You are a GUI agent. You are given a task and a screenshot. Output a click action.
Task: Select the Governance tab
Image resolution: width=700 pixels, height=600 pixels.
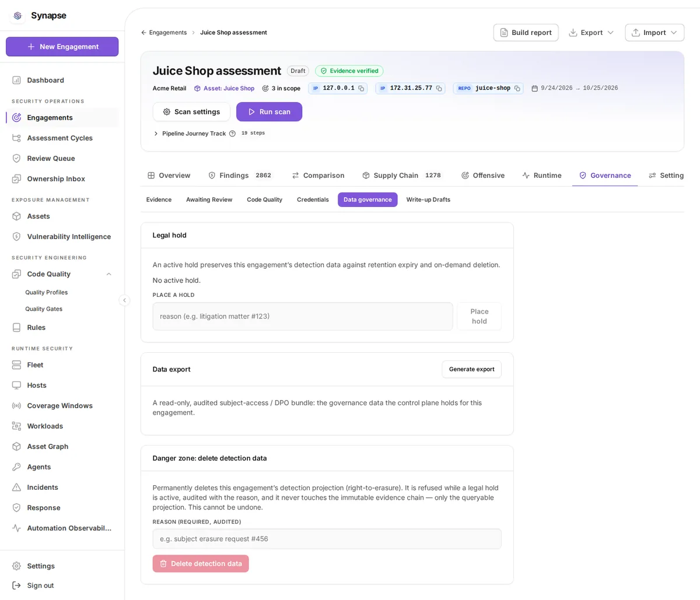(x=605, y=176)
